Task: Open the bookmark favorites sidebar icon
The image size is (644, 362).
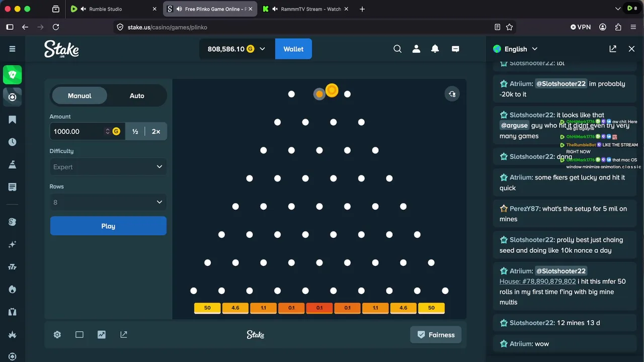Action: [13, 120]
